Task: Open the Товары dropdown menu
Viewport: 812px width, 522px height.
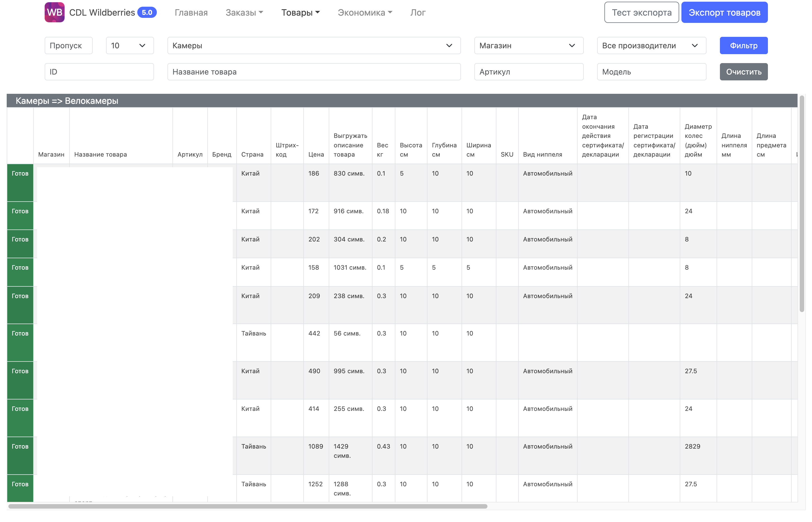Action: click(x=301, y=13)
